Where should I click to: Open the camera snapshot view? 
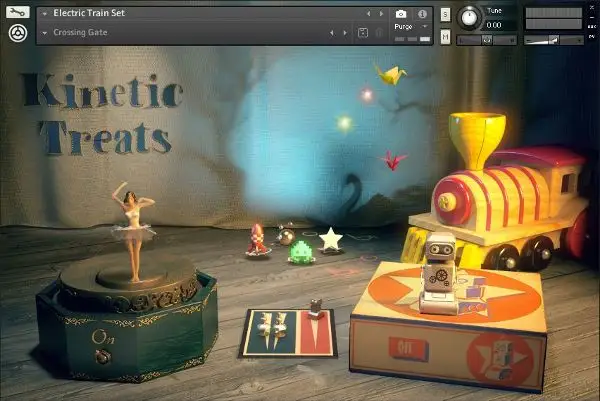(x=401, y=14)
